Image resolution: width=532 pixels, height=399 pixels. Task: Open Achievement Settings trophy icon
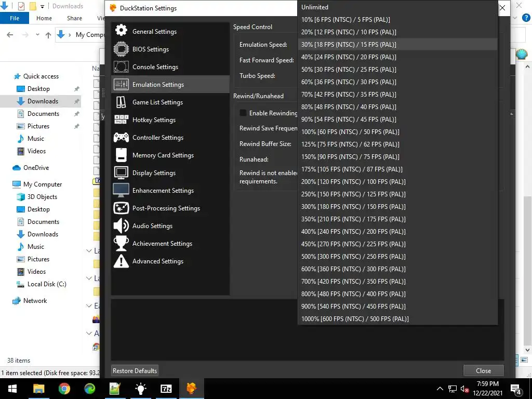pos(121,243)
